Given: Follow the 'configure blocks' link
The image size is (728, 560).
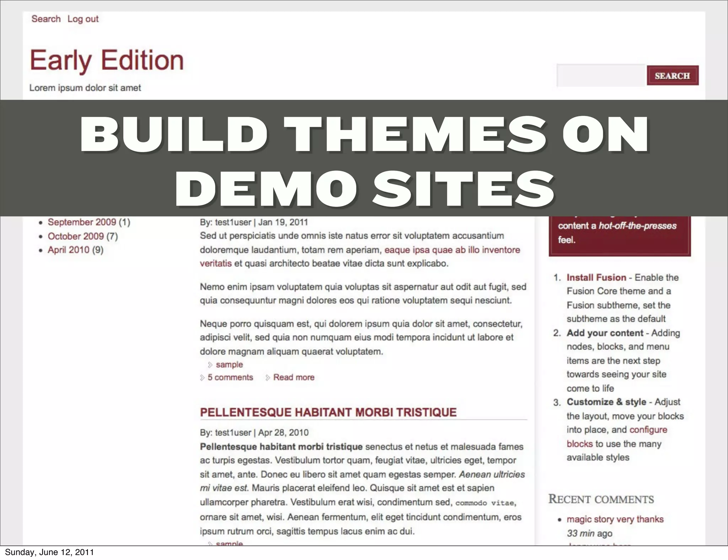Looking at the screenshot, I should coord(648,430).
